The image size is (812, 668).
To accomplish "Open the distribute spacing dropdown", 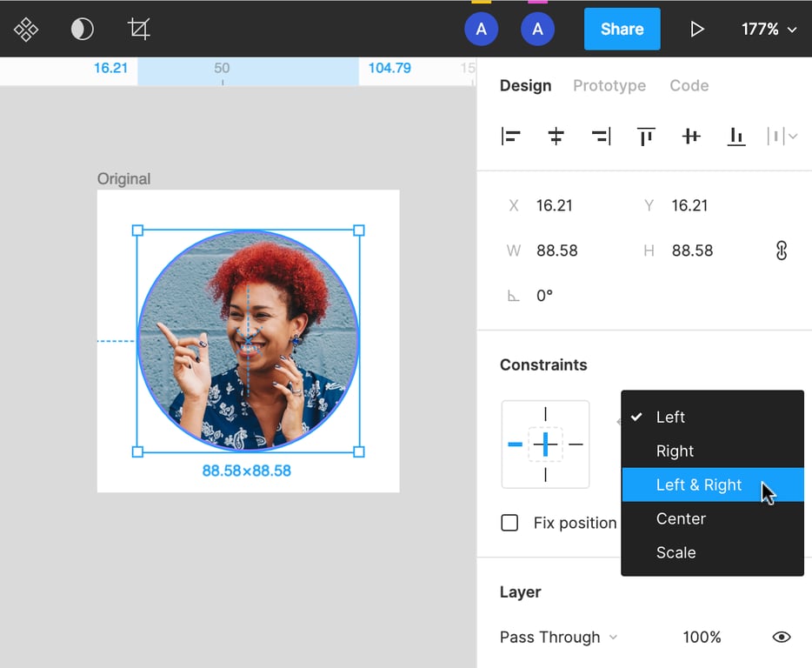I will pyautogui.click(x=782, y=137).
